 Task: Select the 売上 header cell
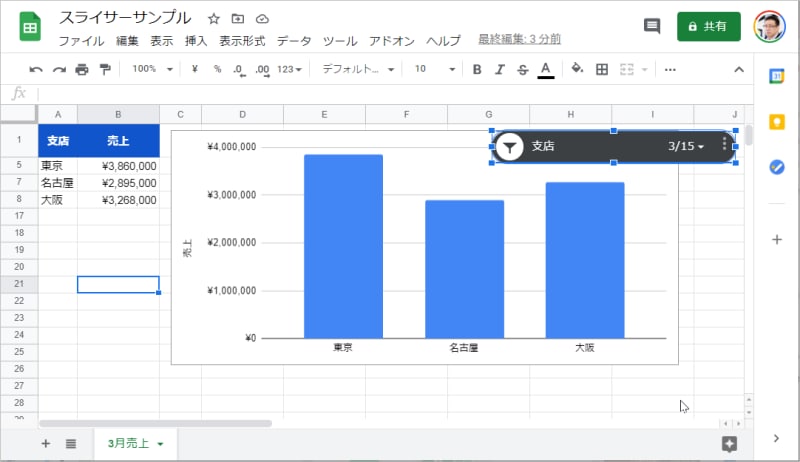118,140
